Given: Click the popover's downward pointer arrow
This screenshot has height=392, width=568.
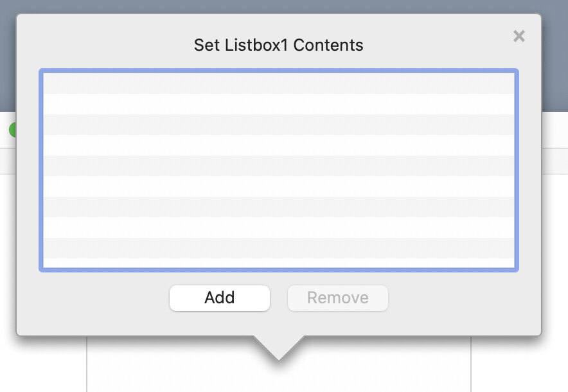Looking at the screenshot, I should coord(279,347).
